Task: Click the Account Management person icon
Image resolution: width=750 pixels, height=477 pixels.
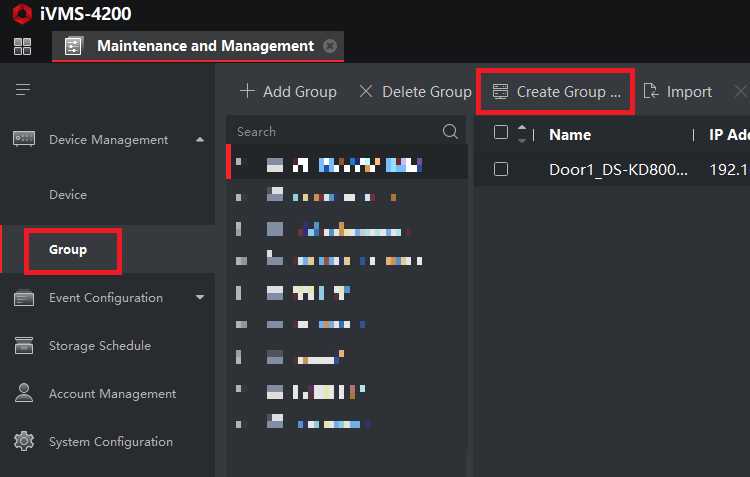Action: [24, 393]
